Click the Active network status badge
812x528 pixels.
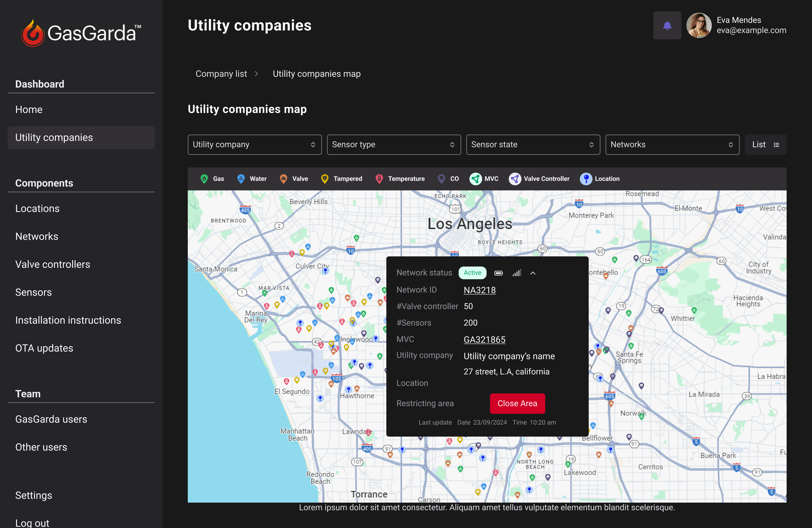[472, 273]
